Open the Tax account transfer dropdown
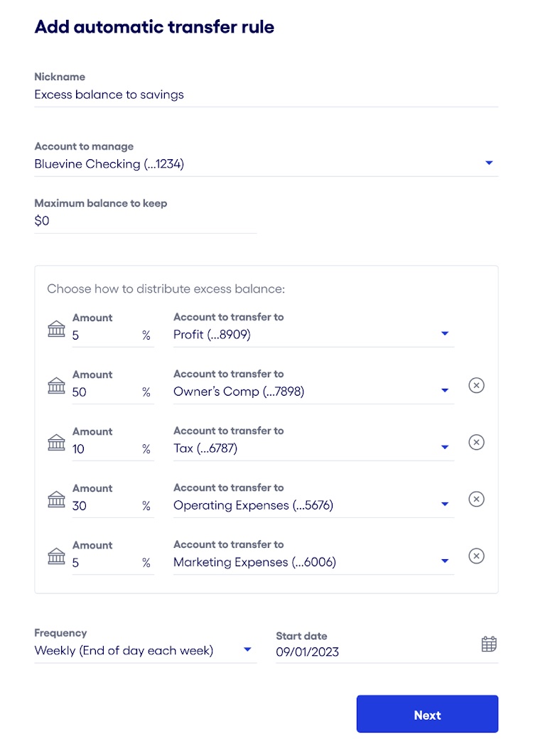560x739 pixels. [445, 446]
